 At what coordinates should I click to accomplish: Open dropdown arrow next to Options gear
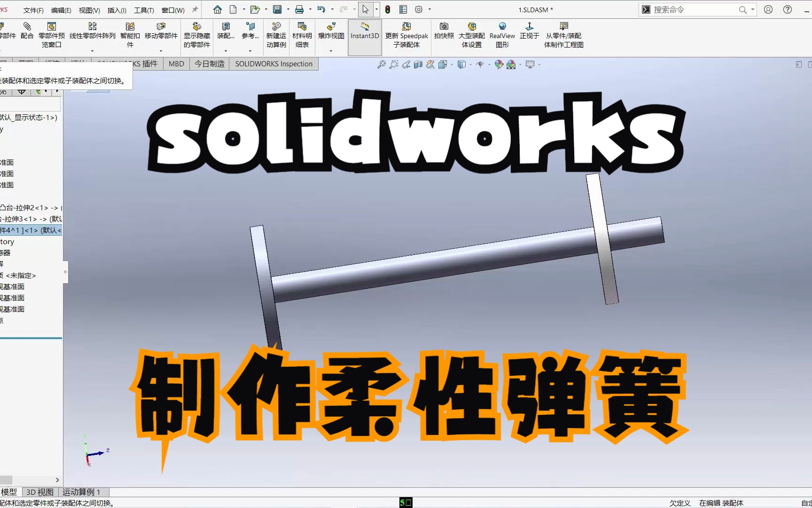click(429, 9)
